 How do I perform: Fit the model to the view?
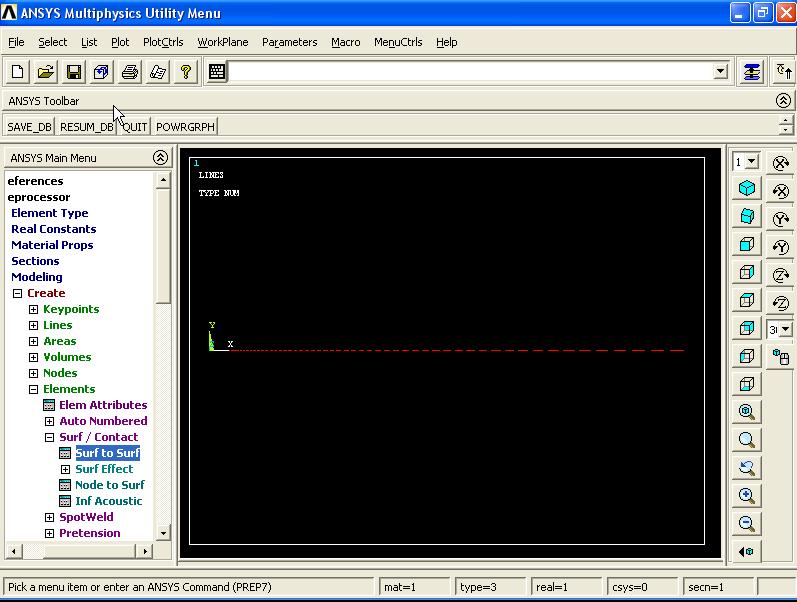coord(747,411)
